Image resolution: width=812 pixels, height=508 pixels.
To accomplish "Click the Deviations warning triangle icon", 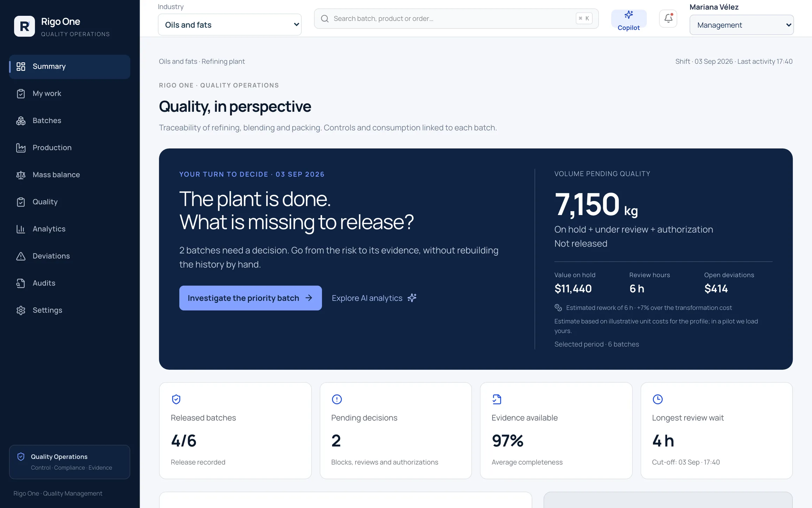I will (21, 256).
